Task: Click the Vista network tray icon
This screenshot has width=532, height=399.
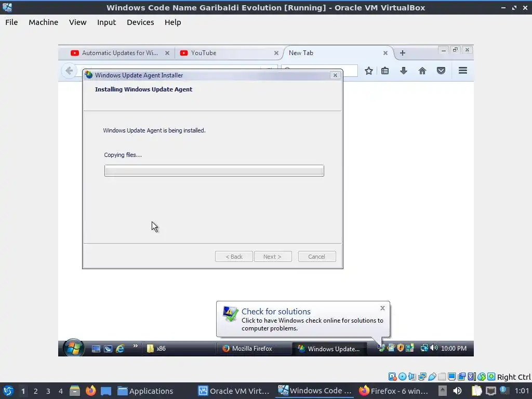Action: [x=424, y=348]
